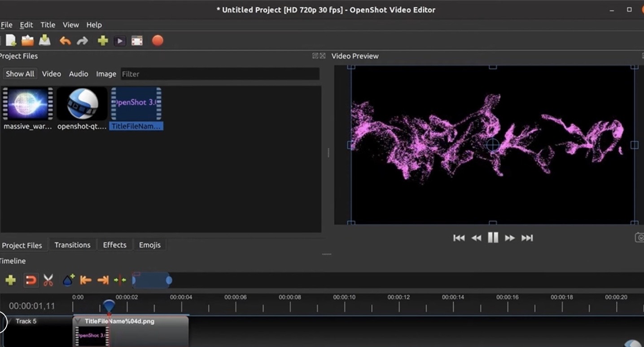Minimize the OpenShot window
The height and width of the screenshot is (347, 644).
pyautogui.click(x=612, y=10)
